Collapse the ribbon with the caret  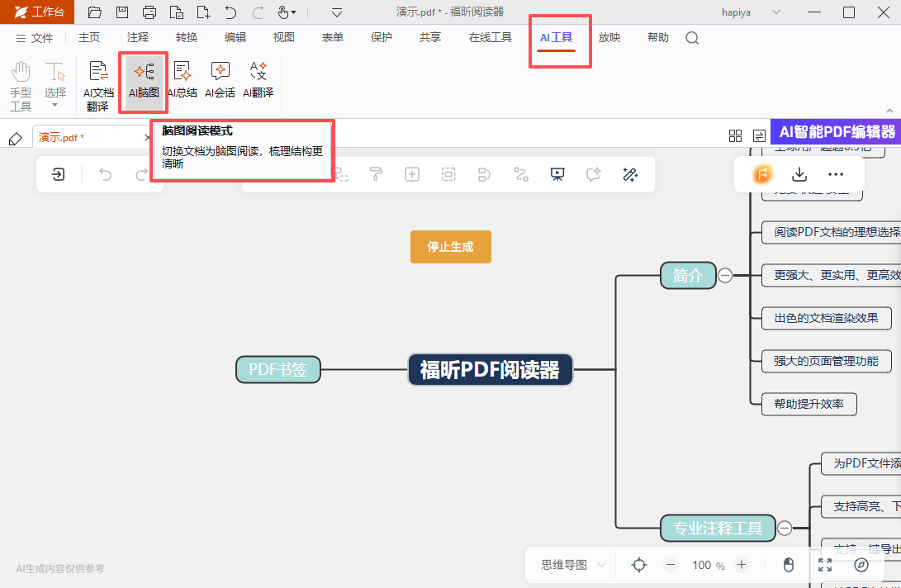(x=889, y=111)
